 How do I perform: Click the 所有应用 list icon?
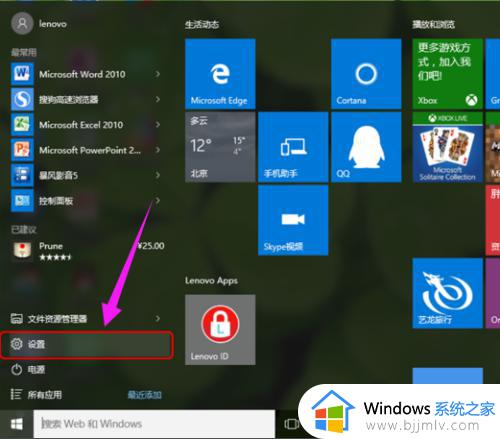pyautogui.click(x=16, y=394)
